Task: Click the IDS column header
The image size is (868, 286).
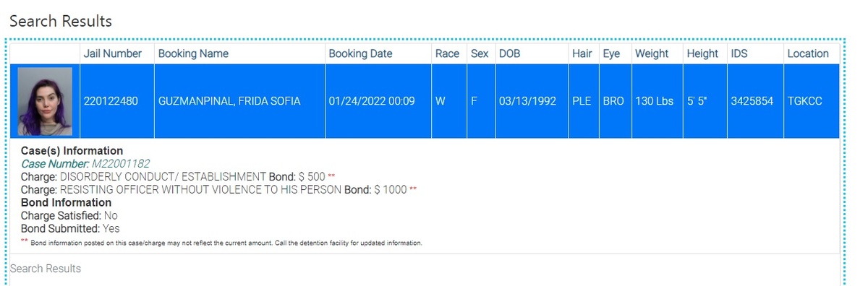Action: click(739, 53)
